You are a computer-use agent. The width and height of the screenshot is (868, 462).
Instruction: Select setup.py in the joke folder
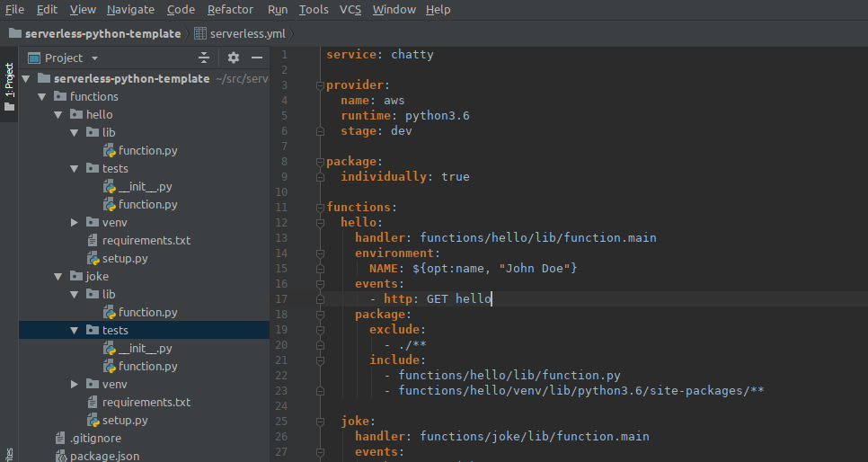[x=125, y=420]
